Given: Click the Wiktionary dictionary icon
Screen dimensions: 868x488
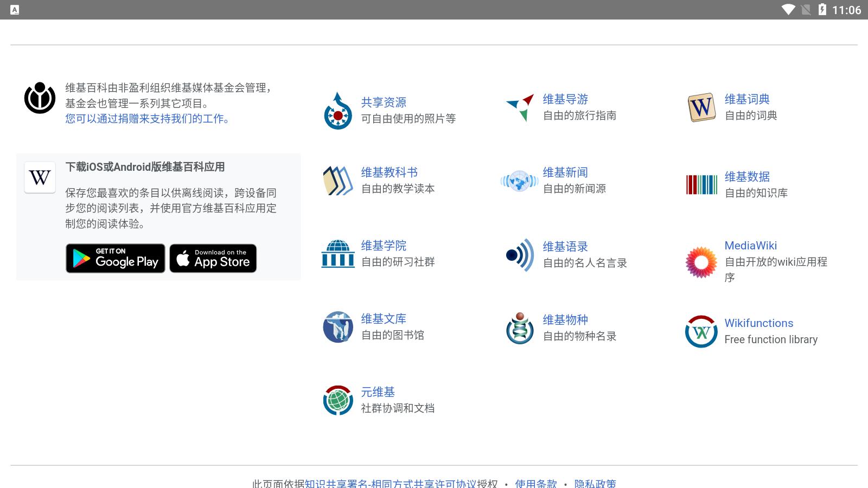Looking at the screenshot, I should pyautogui.click(x=701, y=107).
